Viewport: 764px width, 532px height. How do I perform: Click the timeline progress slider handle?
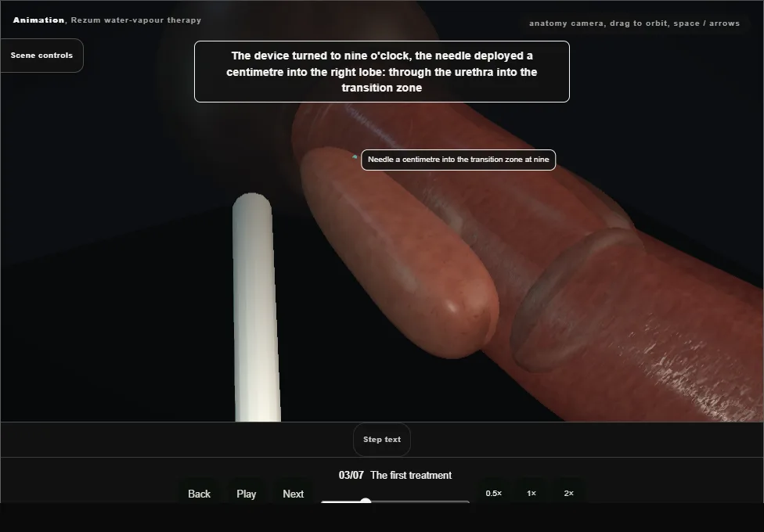[366, 501]
